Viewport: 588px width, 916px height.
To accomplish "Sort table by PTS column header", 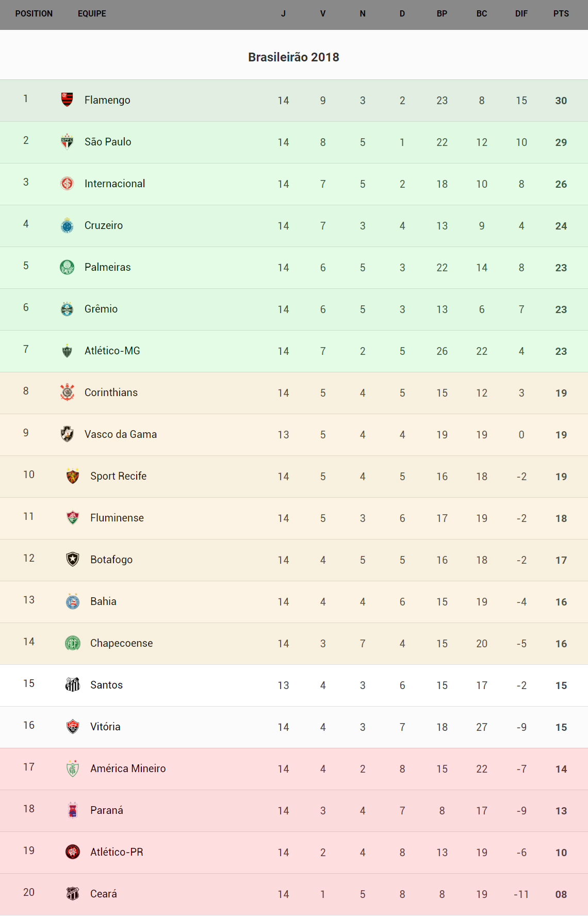I will click(561, 14).
